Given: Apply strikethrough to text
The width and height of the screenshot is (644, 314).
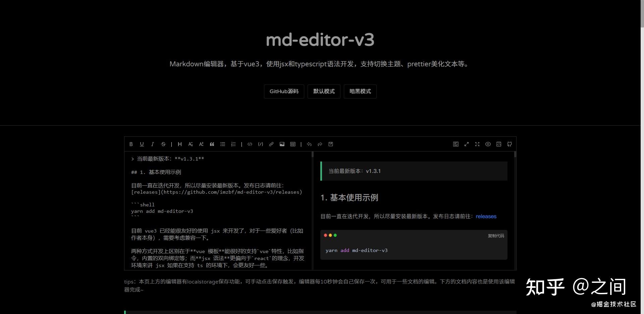Looking at the screenshot, I should click(163, 144).
